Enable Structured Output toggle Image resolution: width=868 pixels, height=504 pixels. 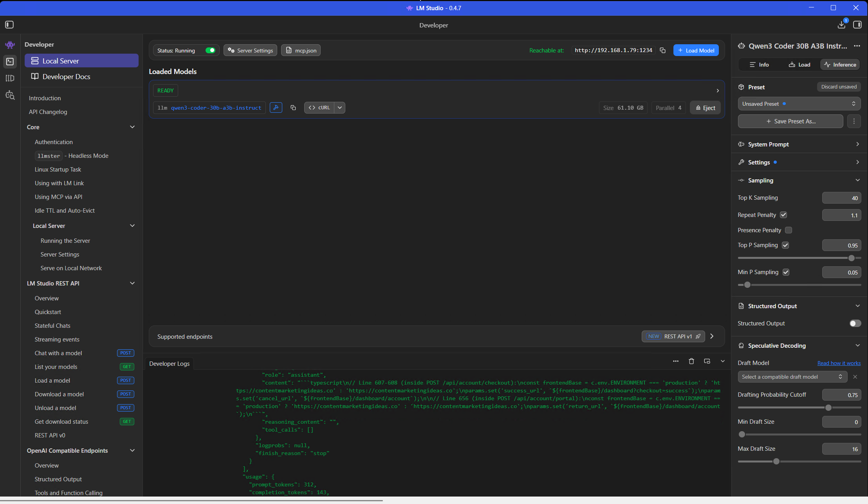click(x=855, y=323)
